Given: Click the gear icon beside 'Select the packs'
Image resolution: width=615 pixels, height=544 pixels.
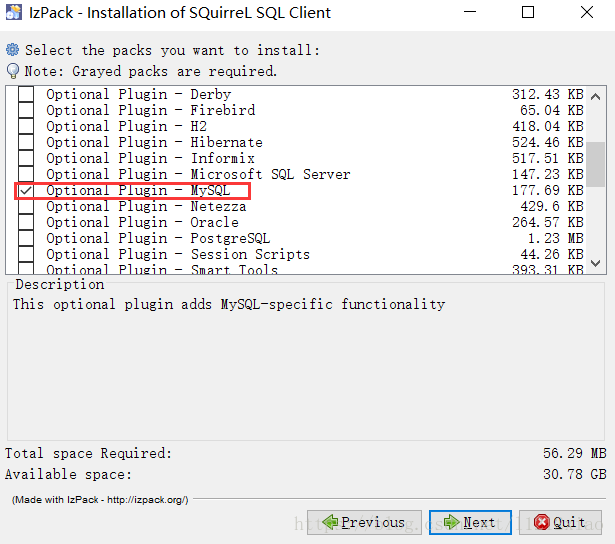Looking at the screenshot, I should [x=13, y=50].
